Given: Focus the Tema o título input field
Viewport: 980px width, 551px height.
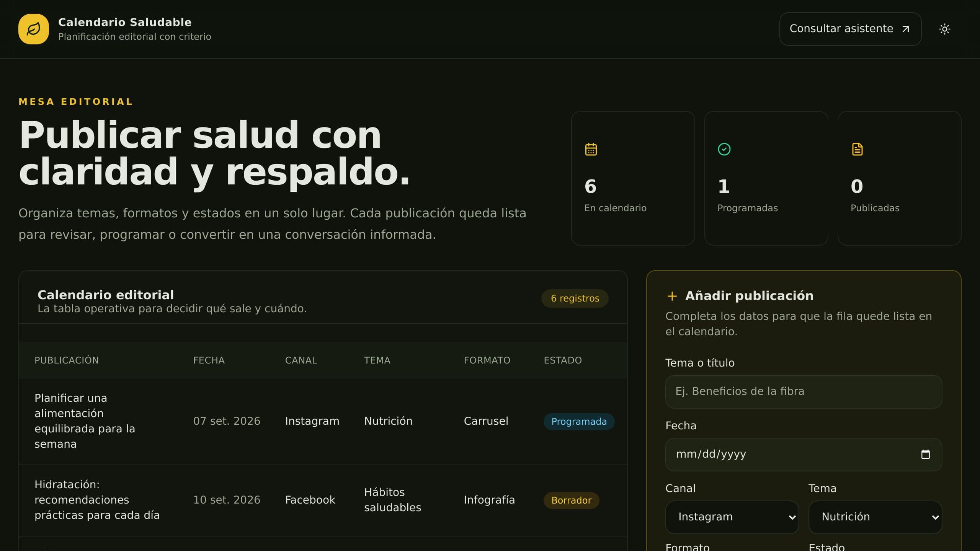Looking at the screenshot, I should 804,391.
